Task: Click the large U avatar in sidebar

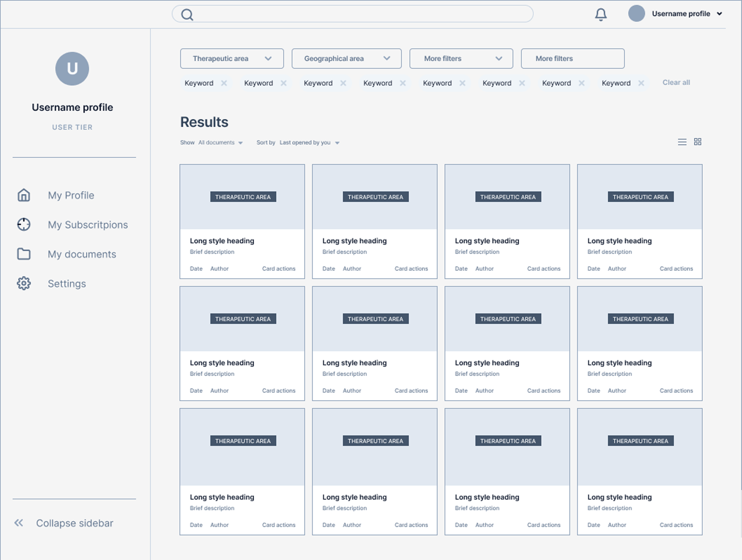Action: tap(72, 69)
